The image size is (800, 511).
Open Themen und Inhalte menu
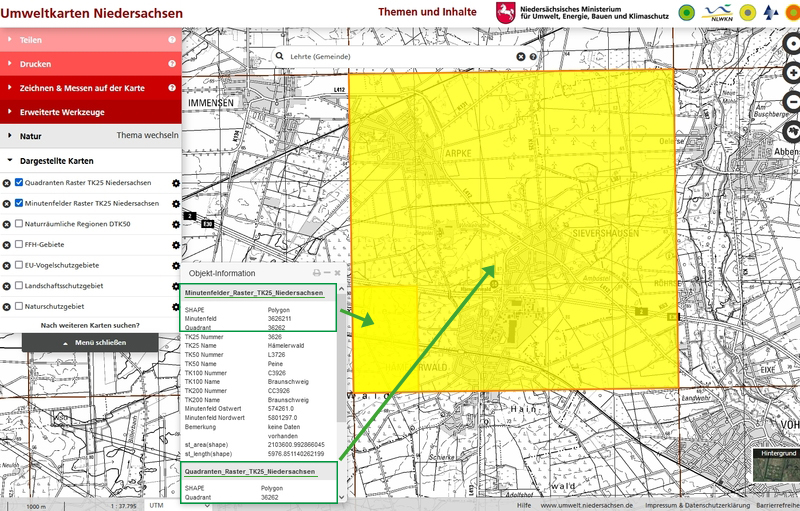click(427, 13)
